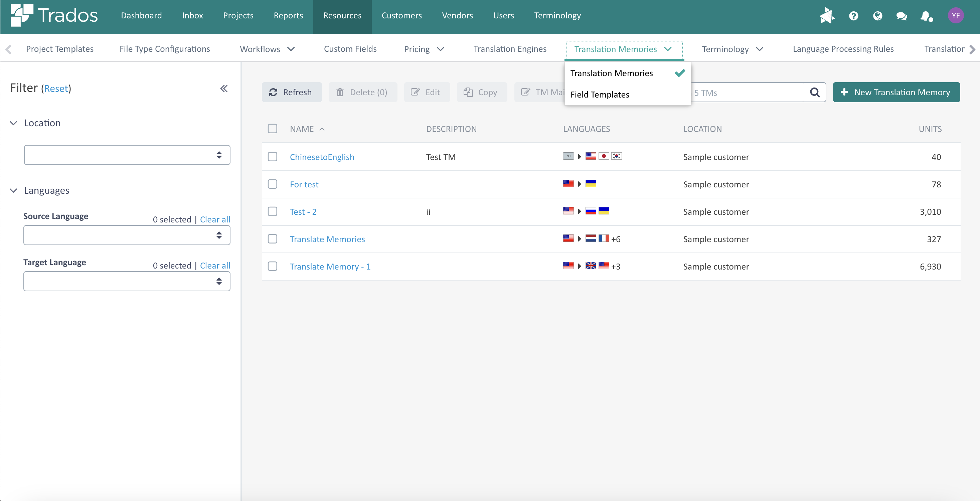The image size is (980, 501).
Task: Go to the Dashboard tab
Action: 141,16
